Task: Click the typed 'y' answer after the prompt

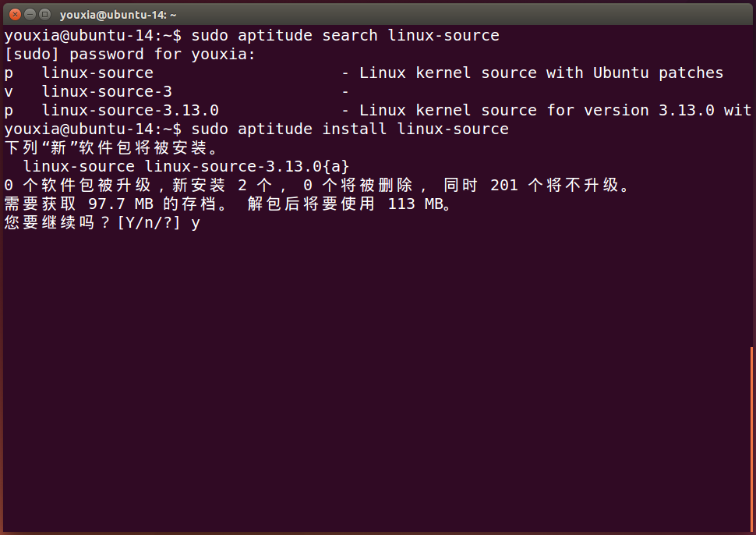Action: coord(196,225)
